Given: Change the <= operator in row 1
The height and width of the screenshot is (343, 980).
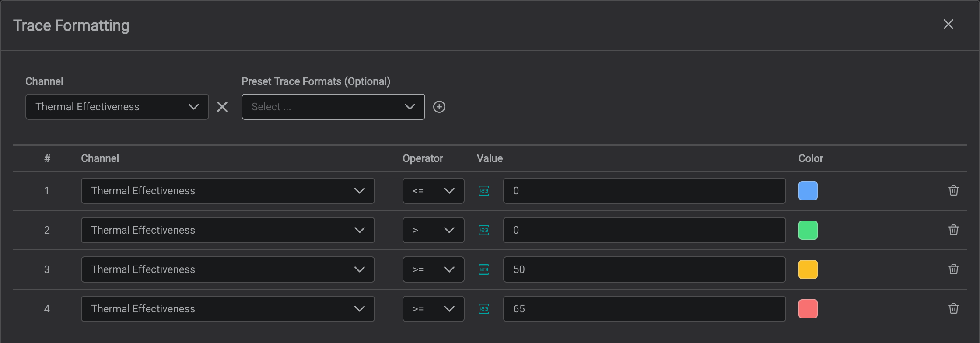Looking at the screenshot, I should tap(434, 191).
